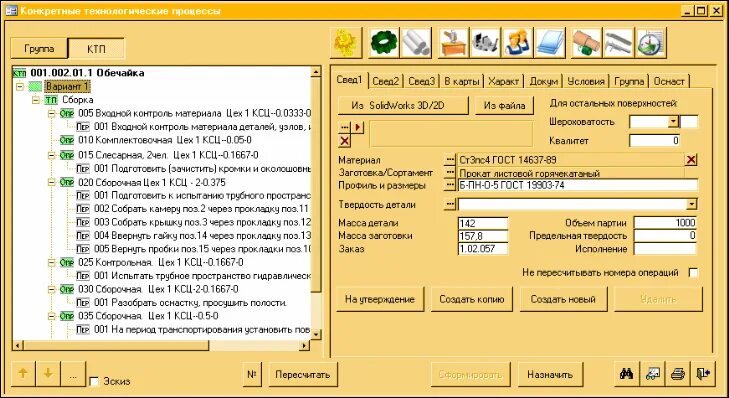
Task: Switch to the Группа view at top left
Action: (39, 49)
